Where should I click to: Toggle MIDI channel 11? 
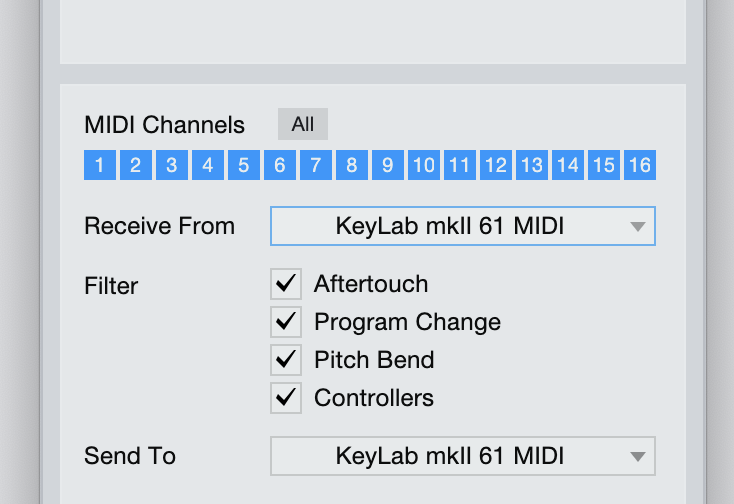[x=460, y=165]
